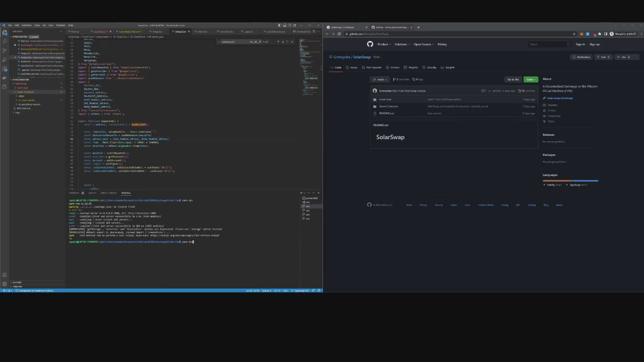
Task: Open README.md file in GitHub file list
Action: [x=386, y=113]
